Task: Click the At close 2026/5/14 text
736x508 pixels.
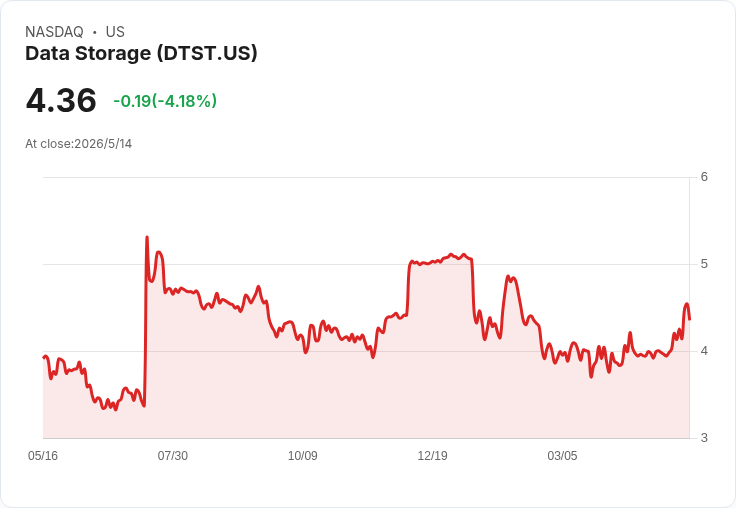Action: [x=78, y=144]
